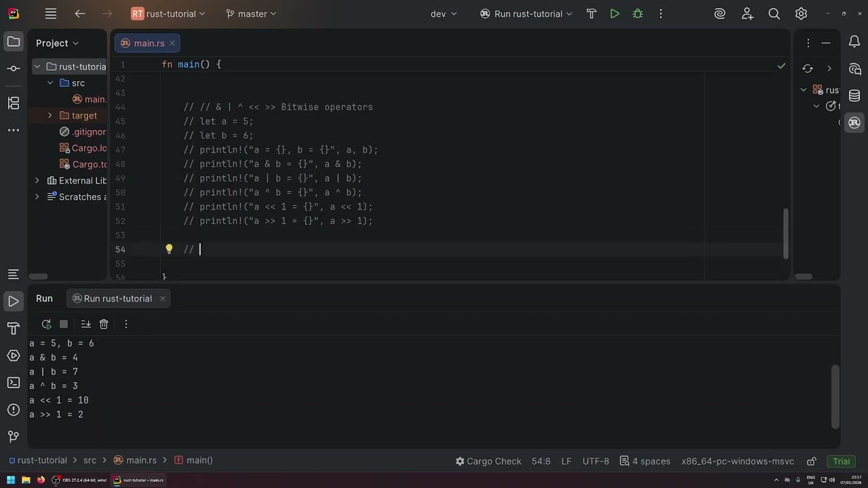Run rust-tutorial with the green play button
The width and height of the screenshot is (868, 488).
[614, 14]
